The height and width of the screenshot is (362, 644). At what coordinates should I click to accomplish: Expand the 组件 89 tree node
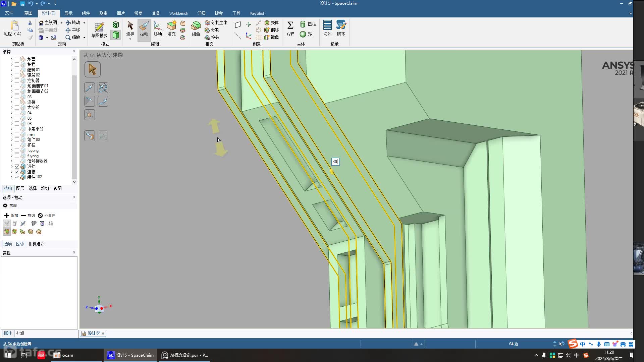pyautogui.click(x=11, y=139)
